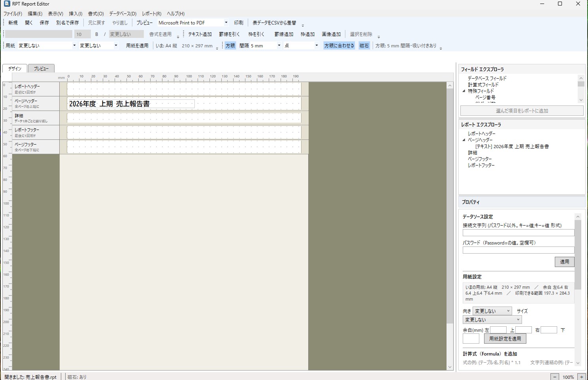This screenshot has width=588, height=380.
Task: Zoom in with the plus button in status bar
Action: click(x=582, y=377)
